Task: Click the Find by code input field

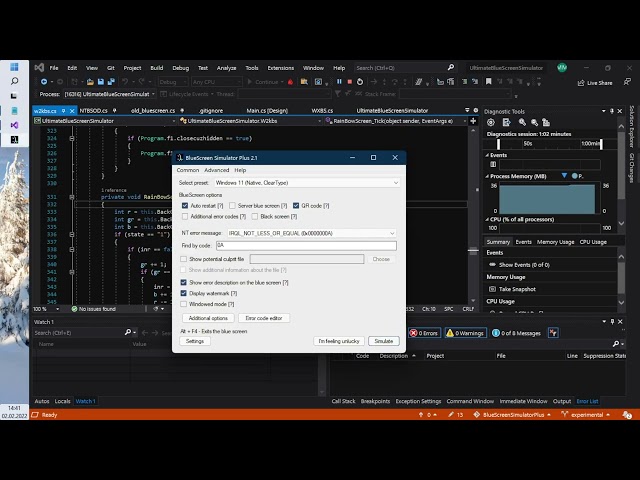Action: point(306,245)
